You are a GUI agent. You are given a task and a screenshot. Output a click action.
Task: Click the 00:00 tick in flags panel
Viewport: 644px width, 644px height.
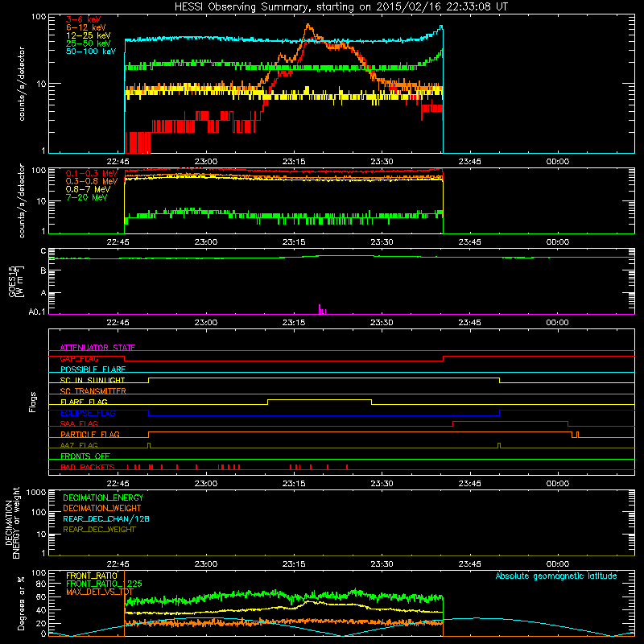point(557,484)
